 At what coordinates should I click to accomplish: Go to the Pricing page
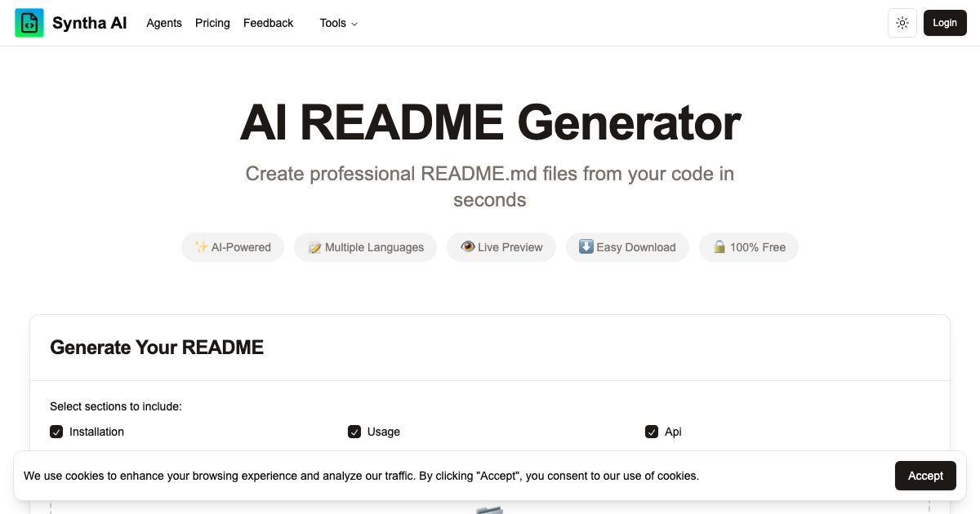click(212, 23)
